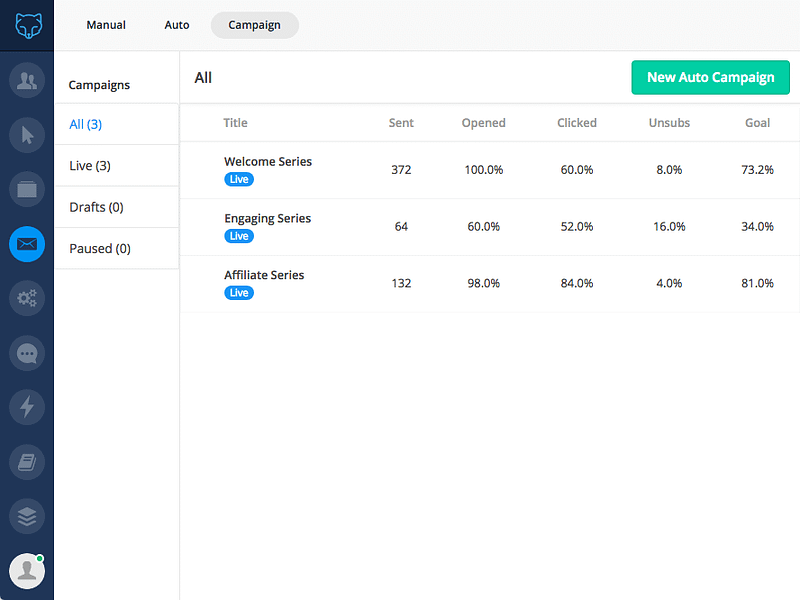The image size is (800, 600).
Task: Show Drafts (0) campaigns
Action: coord(116,207)
